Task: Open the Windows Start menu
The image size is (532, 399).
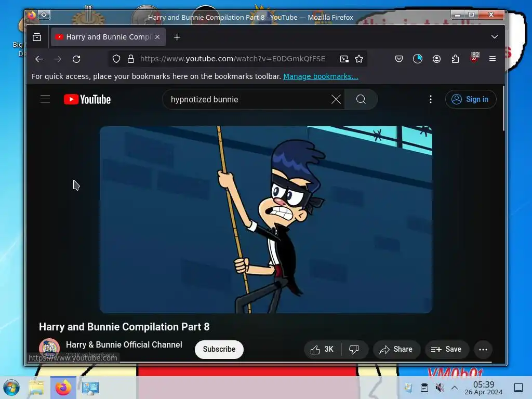Action: (x=11, y=388)
